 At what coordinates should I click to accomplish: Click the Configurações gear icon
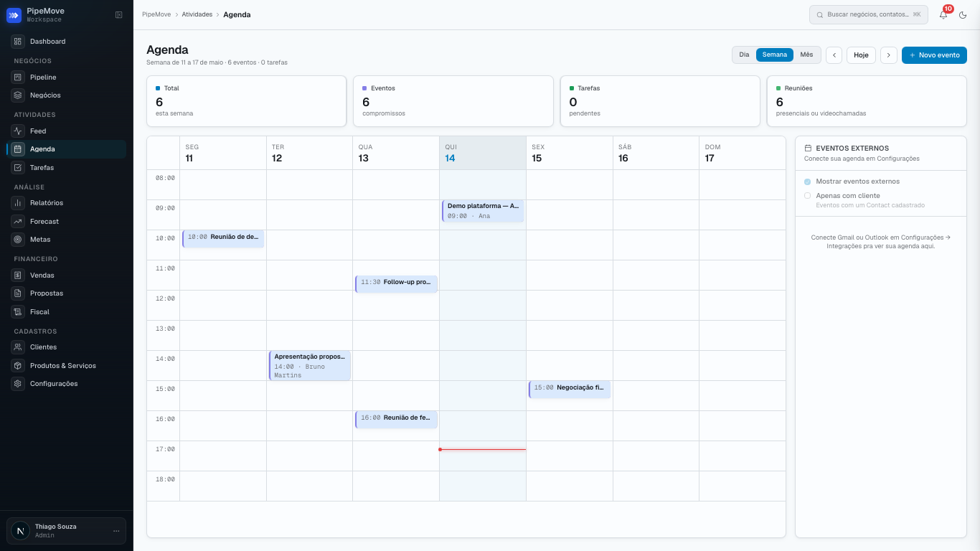[x=18, y=384]
